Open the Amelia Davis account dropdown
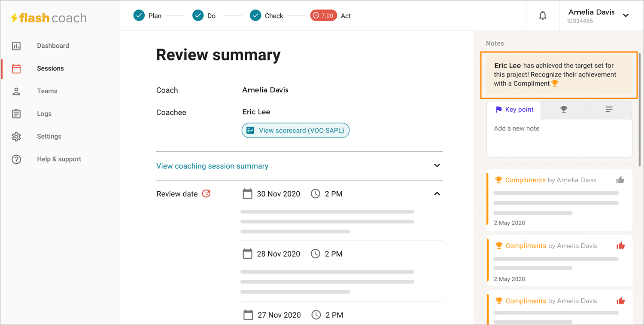Screen dimensions: 644x325 click(626, 15)
